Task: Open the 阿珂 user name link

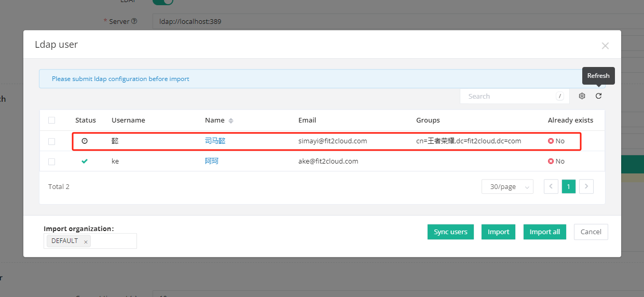Action: (212, 161)
